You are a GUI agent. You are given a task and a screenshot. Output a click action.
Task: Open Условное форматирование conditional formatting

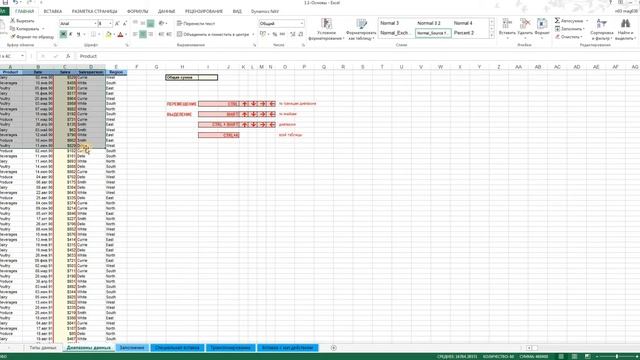(x=326, y=29)
